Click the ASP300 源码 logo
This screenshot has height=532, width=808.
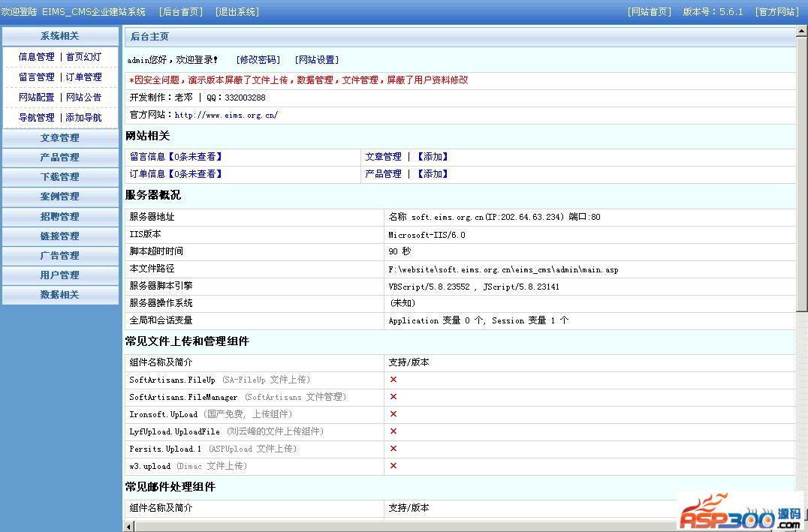[740, 512]
